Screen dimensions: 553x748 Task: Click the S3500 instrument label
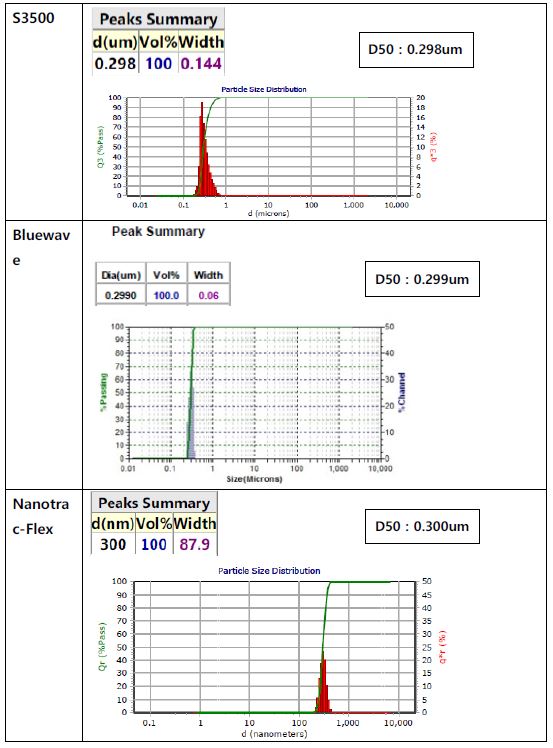33,18
